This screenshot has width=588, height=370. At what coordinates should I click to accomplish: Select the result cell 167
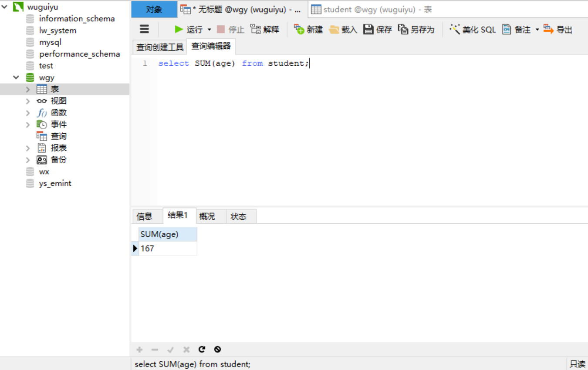point(168,249)
